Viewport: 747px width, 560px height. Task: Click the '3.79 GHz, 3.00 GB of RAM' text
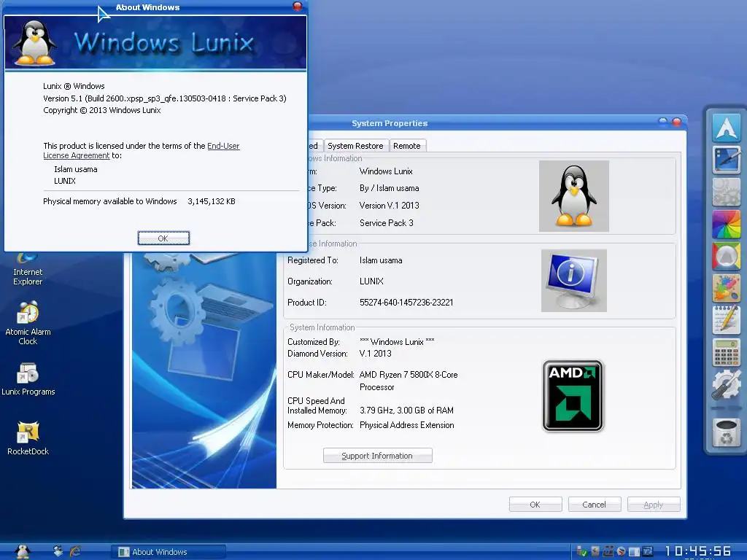click(x=406, y=411)
